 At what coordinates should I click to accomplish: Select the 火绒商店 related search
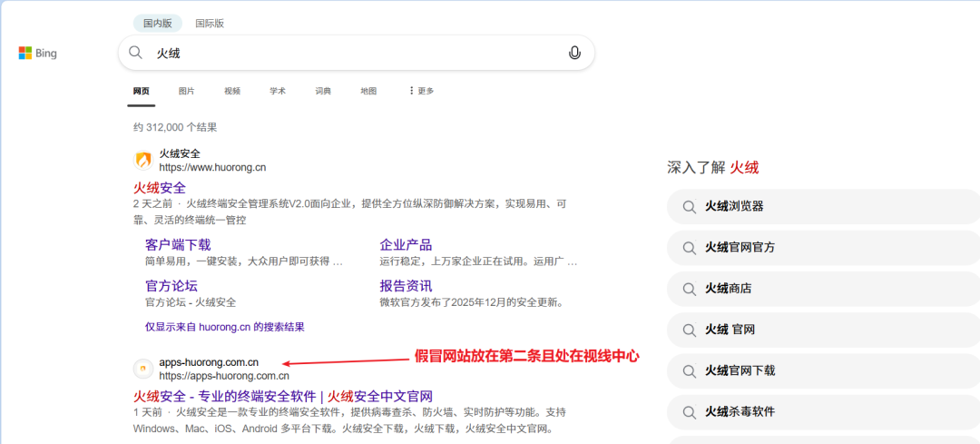[x=823, y=289]
